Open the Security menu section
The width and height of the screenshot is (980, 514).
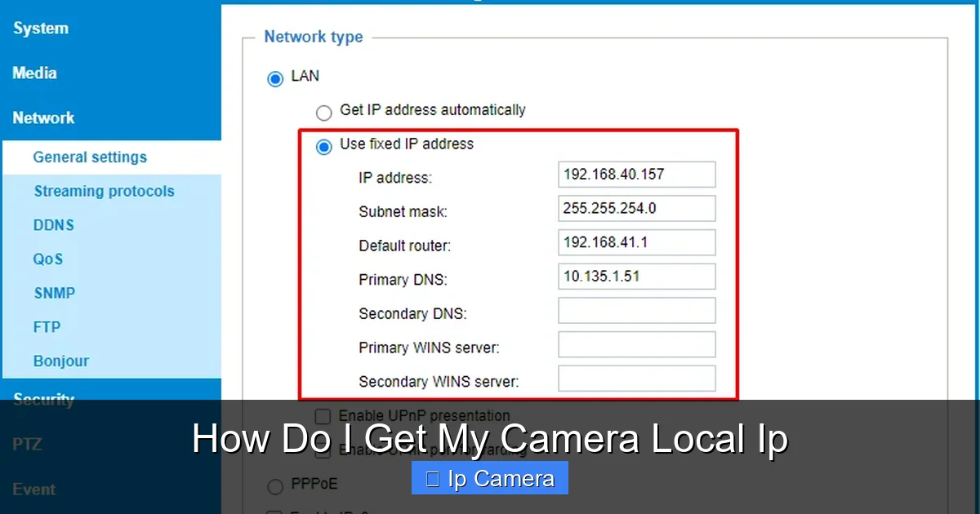click(43, 400)
